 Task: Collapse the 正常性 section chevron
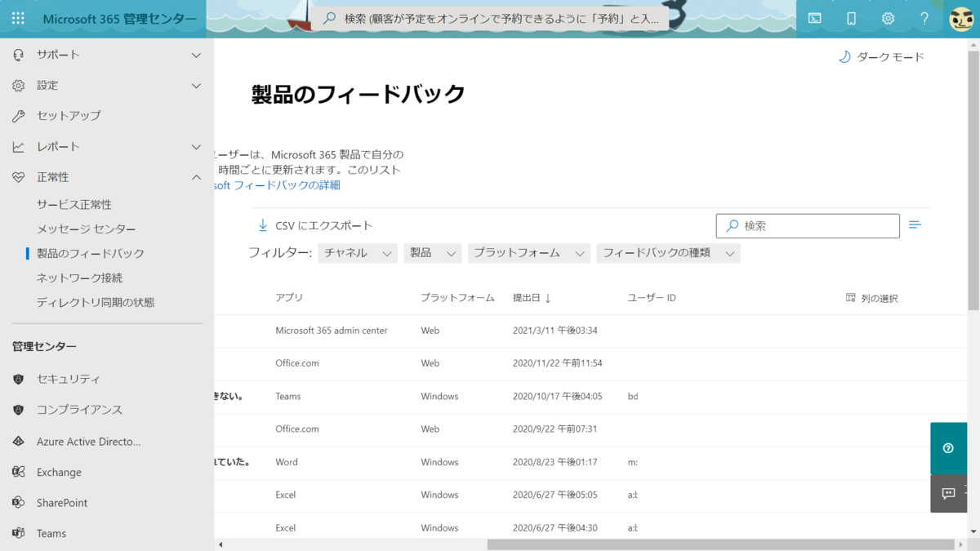(196, 177)
